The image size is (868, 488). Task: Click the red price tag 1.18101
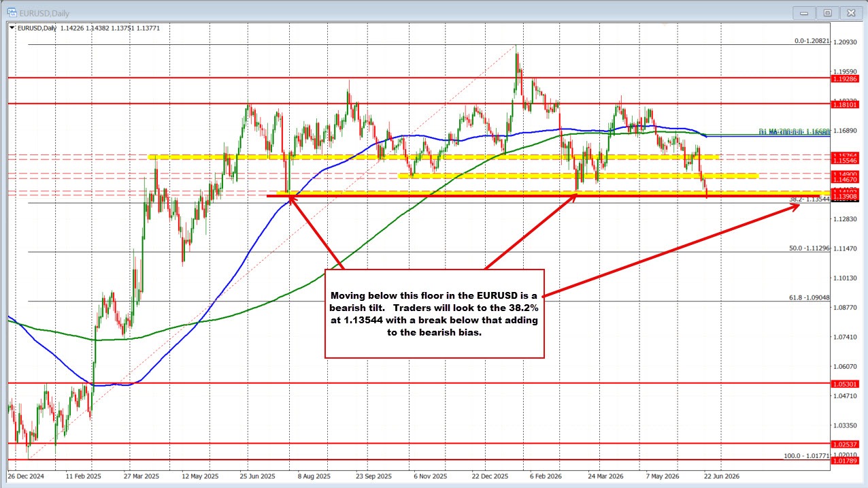(x=846, y=104)
